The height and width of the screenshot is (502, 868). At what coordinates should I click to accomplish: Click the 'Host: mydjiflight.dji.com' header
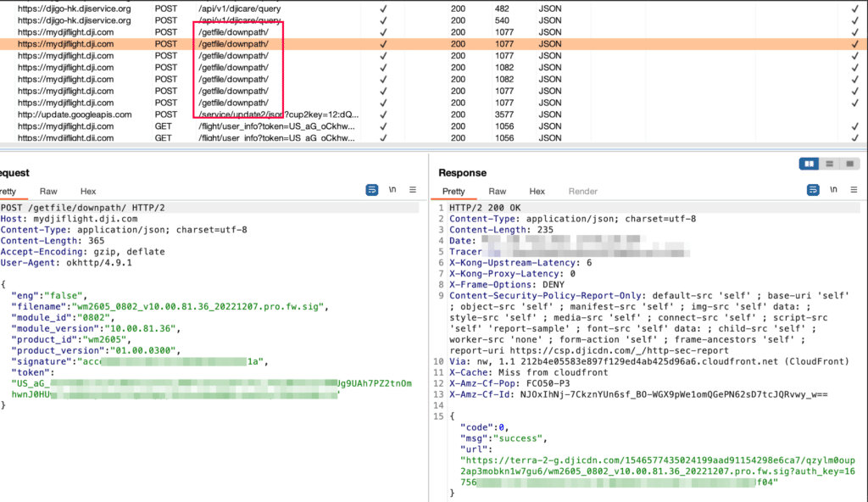69,219
